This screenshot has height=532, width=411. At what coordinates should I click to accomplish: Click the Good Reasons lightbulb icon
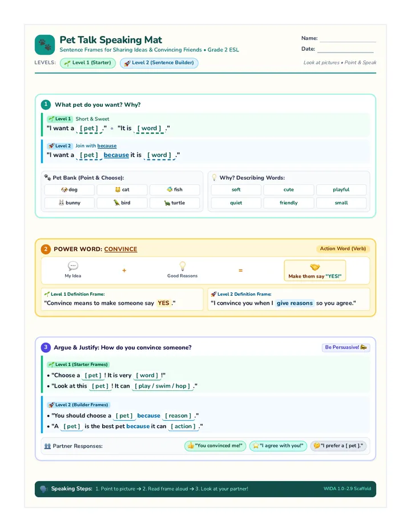pyautogui.click(x=182, y=265)
